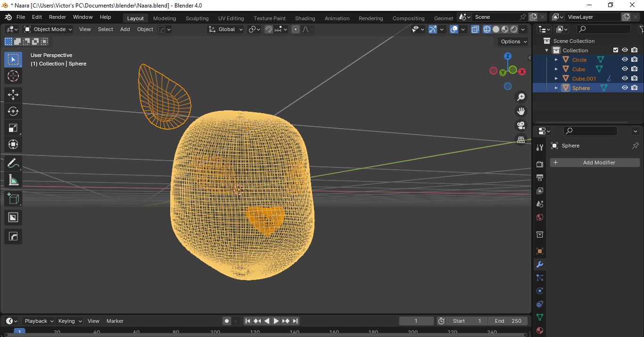The height and width of the screenshot is (337, 644).
Task: Collapse the Collection in outliner
Action: pyautogui.click(x=547, y=50)
